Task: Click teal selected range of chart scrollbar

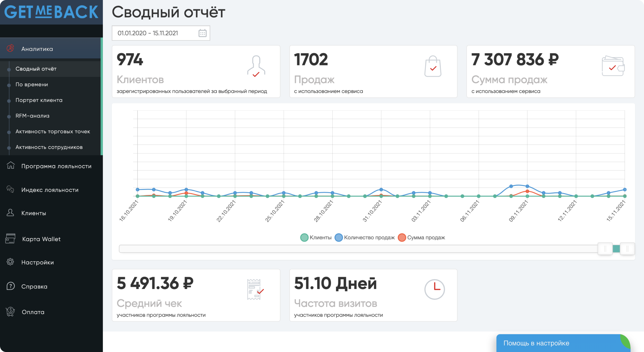Action: (616, 249)
